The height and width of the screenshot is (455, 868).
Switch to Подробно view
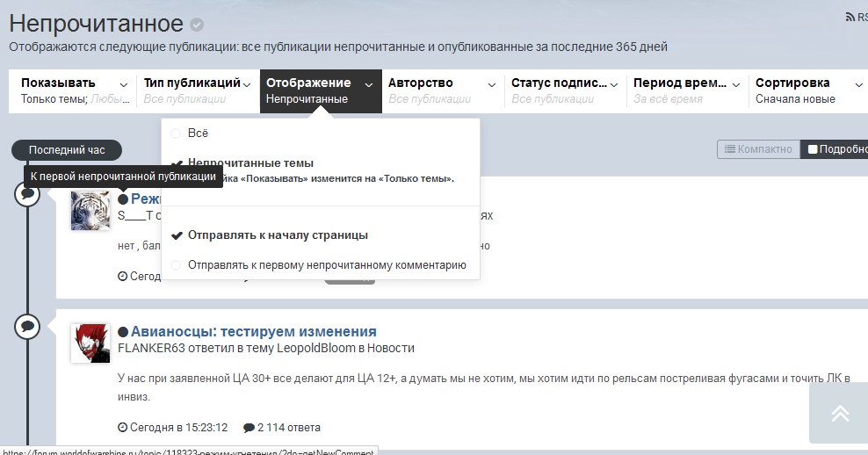[836, 149]
